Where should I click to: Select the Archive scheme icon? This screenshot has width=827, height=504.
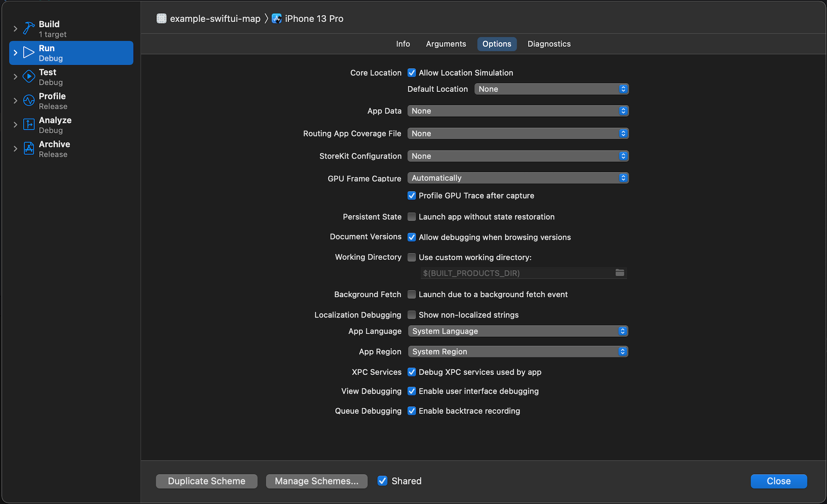coord(28,149)
